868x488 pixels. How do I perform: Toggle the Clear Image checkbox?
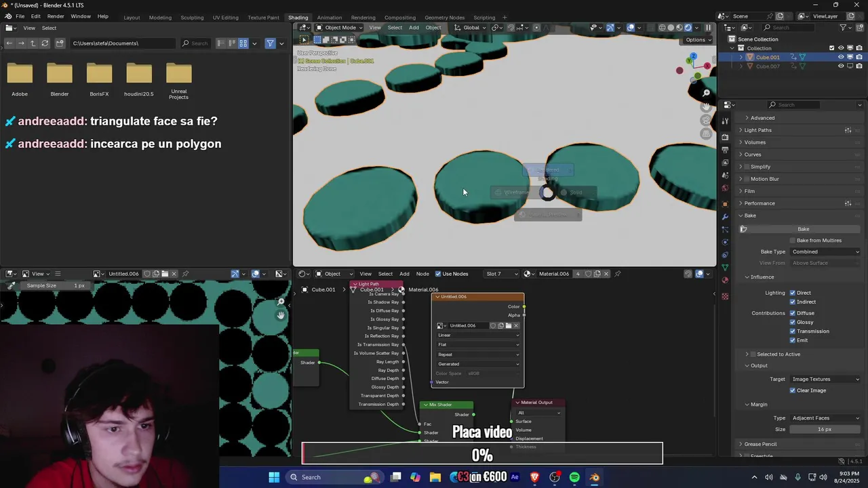pyautogui.click(x=792, y=390)
